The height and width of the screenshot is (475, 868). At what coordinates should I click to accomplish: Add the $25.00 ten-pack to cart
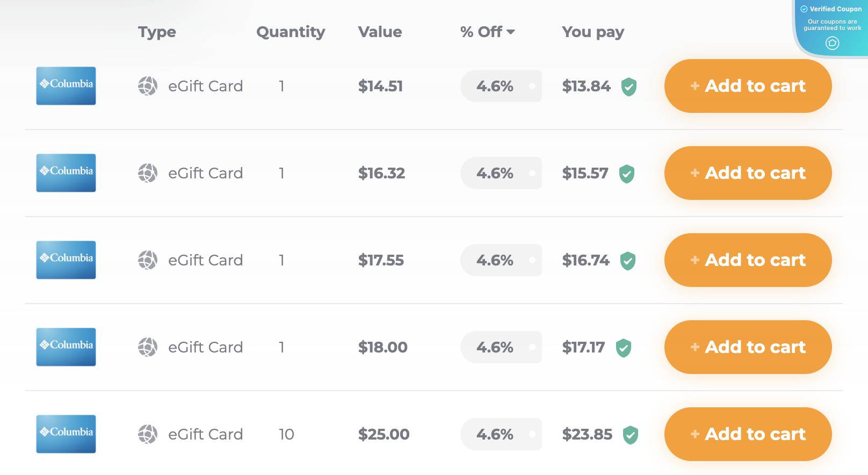point(747,434)
